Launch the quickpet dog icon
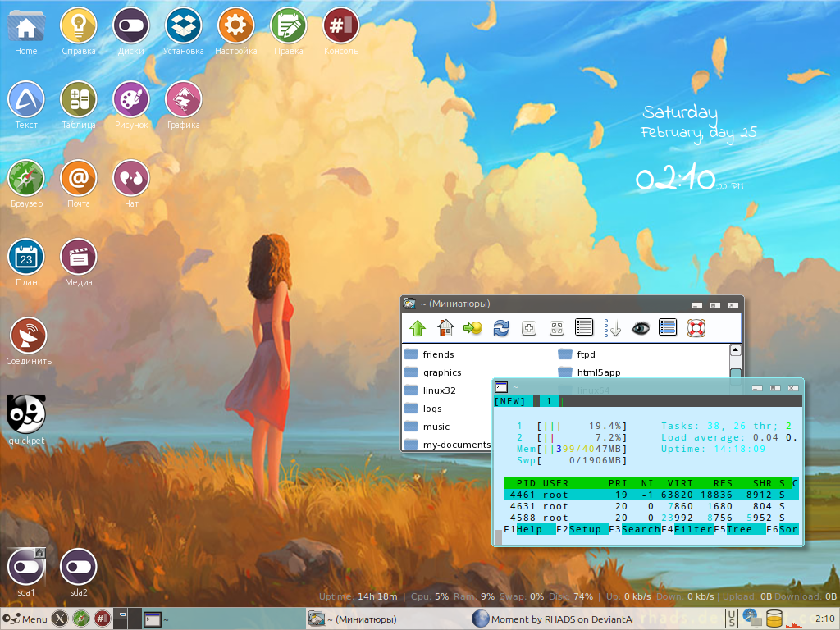The height and width of the screenshot is (630, 840). [25, 414]
